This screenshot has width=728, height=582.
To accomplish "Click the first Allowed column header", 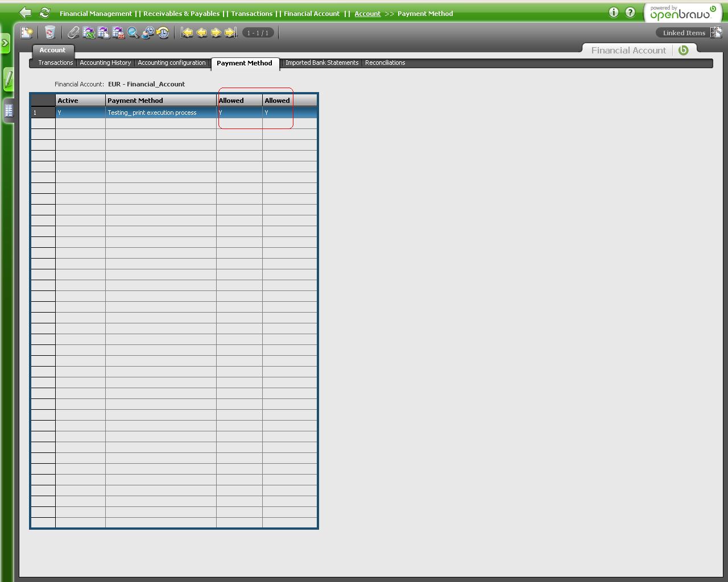I will point(239,101).
